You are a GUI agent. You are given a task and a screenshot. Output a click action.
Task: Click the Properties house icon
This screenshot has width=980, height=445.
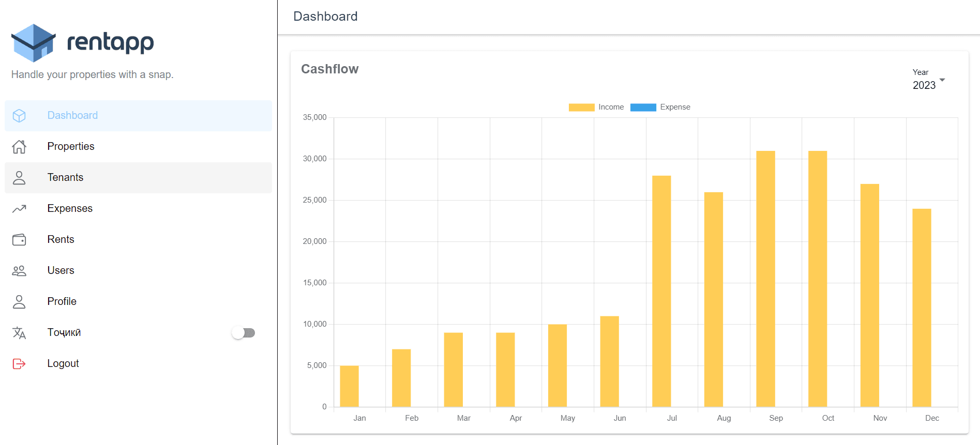pyautogui.click(x=19, y=147)
